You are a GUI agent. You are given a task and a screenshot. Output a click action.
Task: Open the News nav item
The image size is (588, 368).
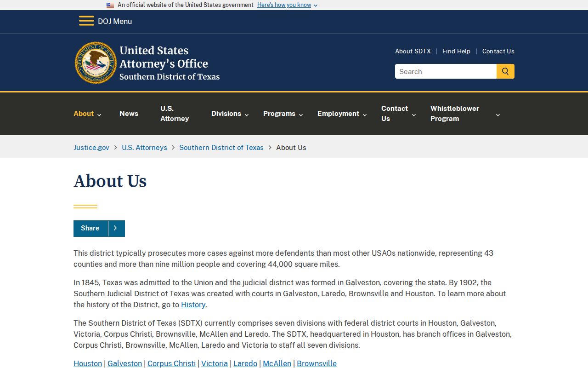pos(129,114)
